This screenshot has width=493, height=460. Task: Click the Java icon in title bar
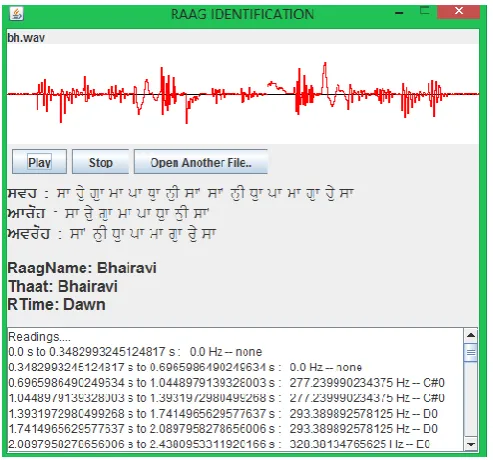tap(16, 14)
